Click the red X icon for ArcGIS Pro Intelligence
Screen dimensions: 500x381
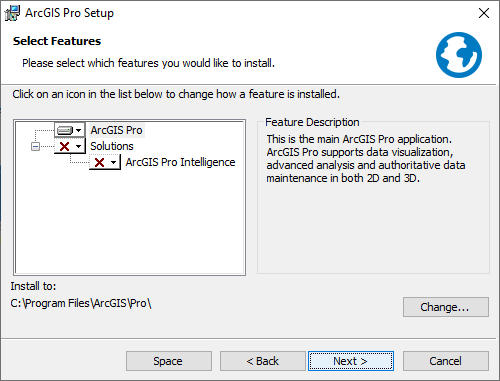point(99,162)
